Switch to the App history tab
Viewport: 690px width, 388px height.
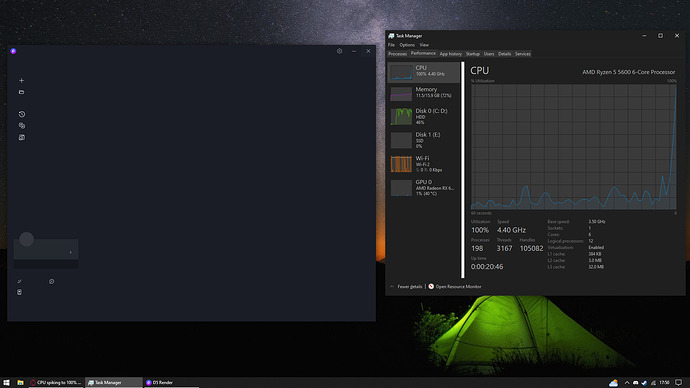coord(451,54)
